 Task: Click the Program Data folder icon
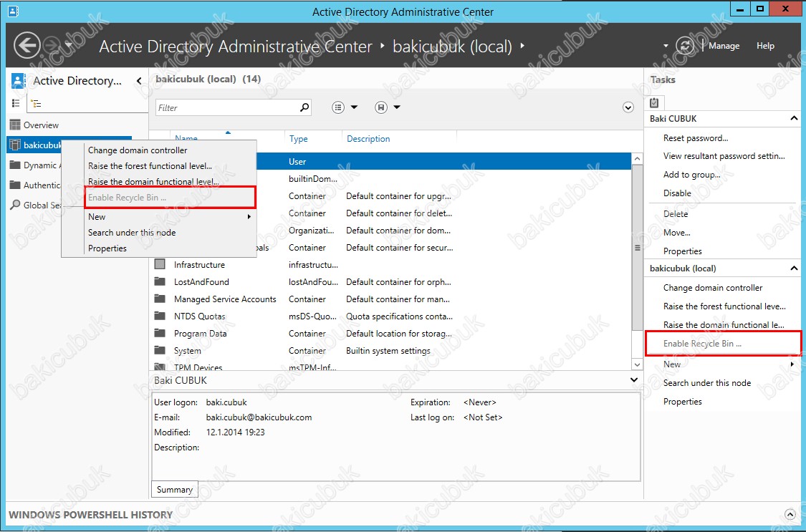pos(160,333)
